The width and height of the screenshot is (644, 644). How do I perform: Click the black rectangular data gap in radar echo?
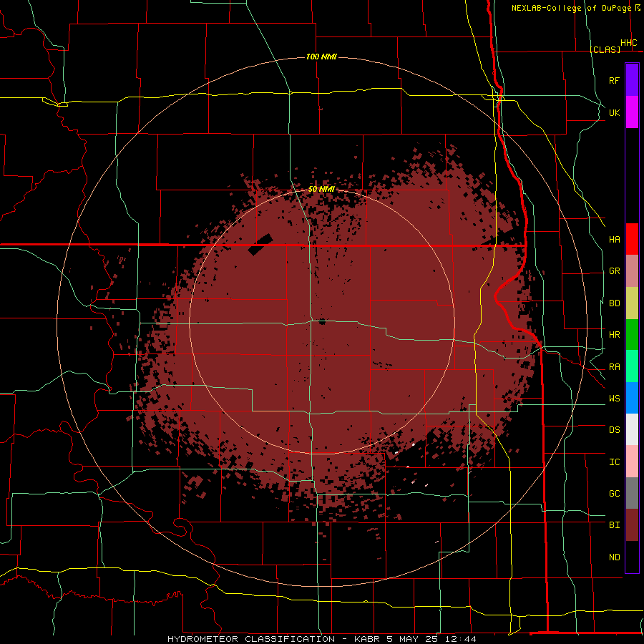click(x=260, y=245)
